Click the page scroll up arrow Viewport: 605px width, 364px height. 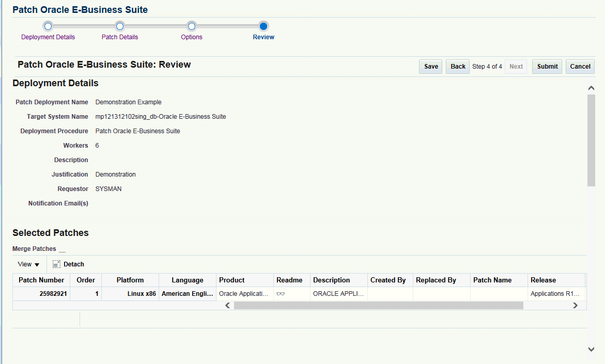591,88
